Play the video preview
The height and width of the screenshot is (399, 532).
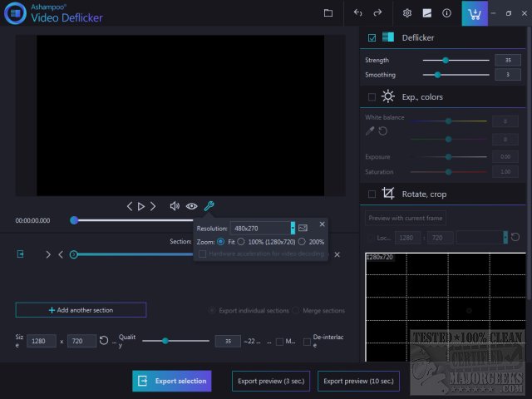point(141,206)
